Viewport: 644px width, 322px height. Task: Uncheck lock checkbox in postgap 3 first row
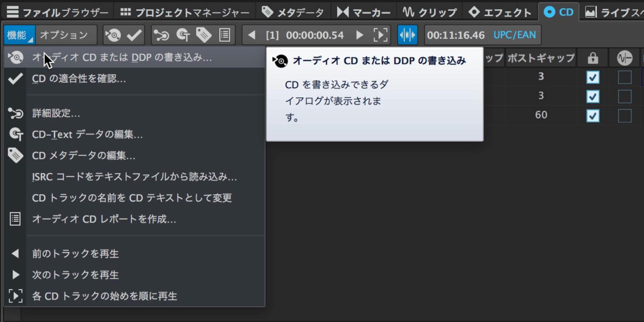(x=593, y=77)
